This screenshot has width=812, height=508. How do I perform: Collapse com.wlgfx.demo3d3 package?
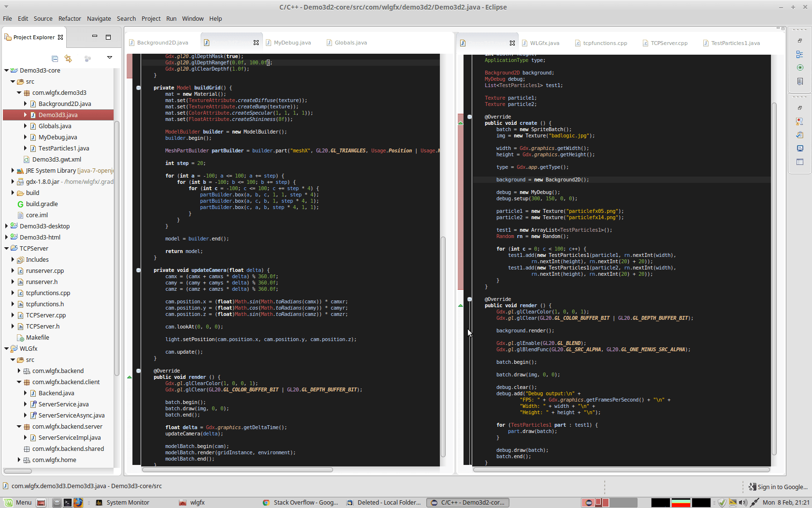tap(19, 92)
